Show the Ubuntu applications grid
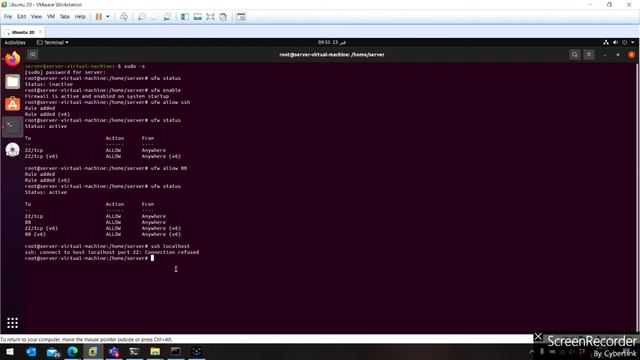This screenshot has width=640, height=360. [x=13, y=323]
